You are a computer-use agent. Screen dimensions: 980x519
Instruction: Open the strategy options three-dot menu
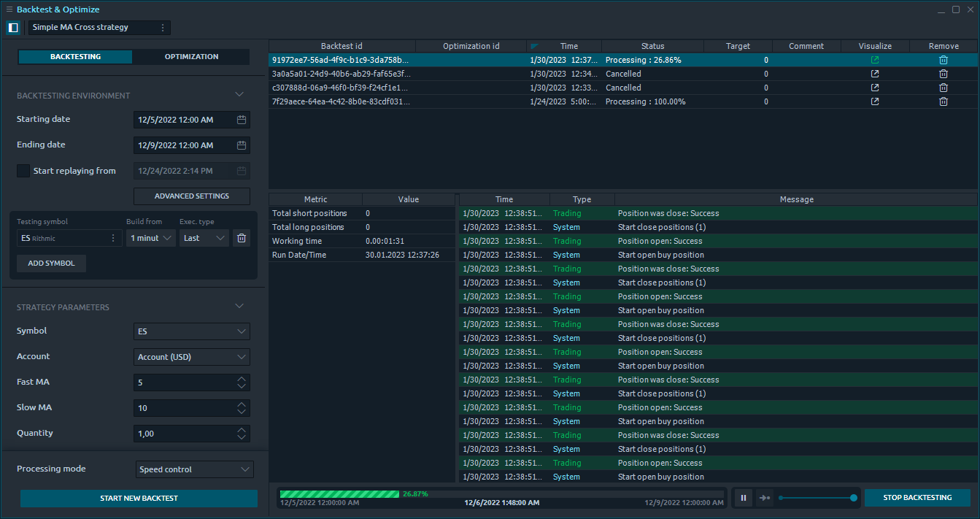click(x=162, y=28)
